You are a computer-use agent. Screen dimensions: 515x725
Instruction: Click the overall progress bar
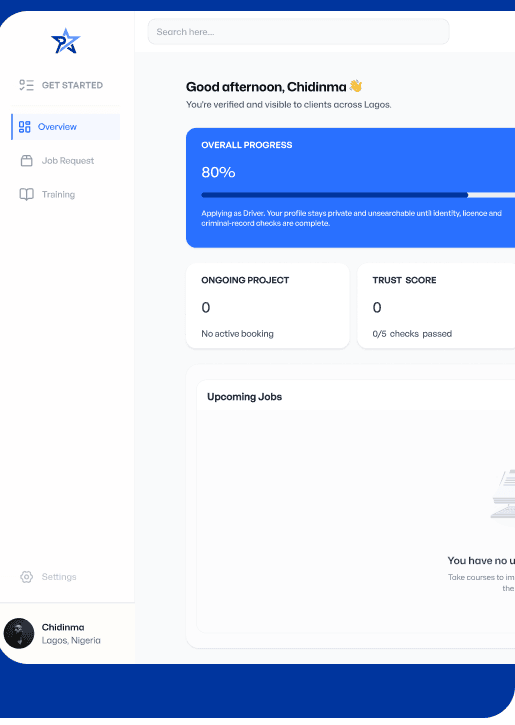click(x=358, y=195)
